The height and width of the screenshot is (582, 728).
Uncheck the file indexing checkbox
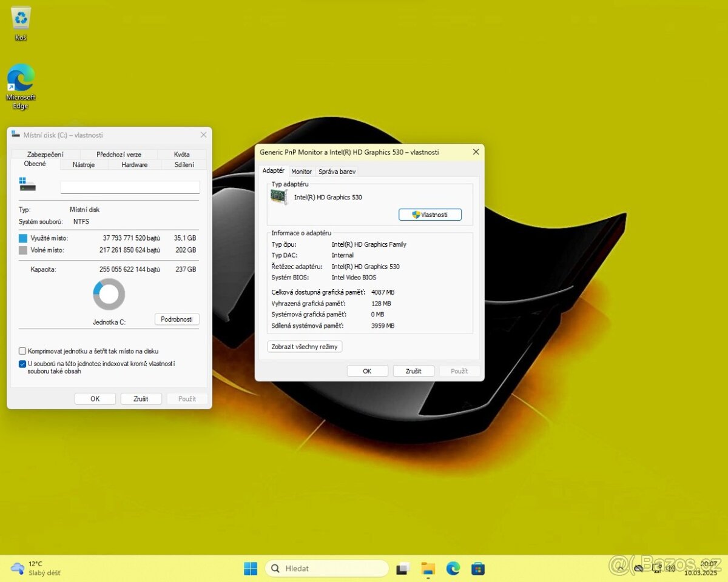pos(22,364)
